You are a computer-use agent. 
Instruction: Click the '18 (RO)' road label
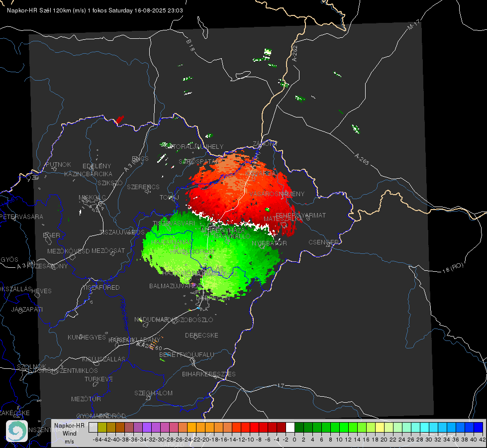click(x=453, y=268)
